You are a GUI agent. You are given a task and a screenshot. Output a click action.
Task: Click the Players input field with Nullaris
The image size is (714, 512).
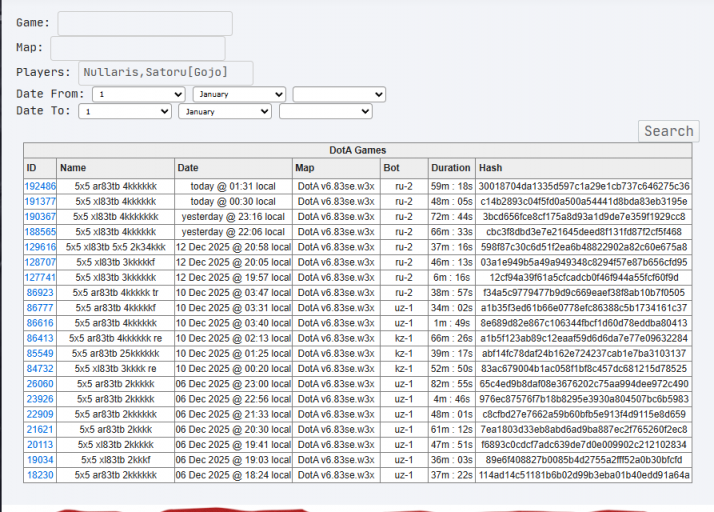(x=166, y=73)
